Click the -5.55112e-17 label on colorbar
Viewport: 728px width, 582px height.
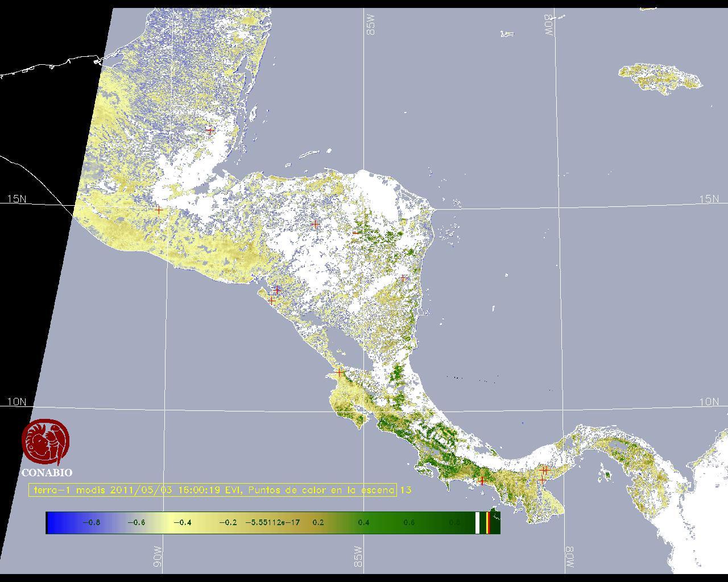[x=272, y=523]
